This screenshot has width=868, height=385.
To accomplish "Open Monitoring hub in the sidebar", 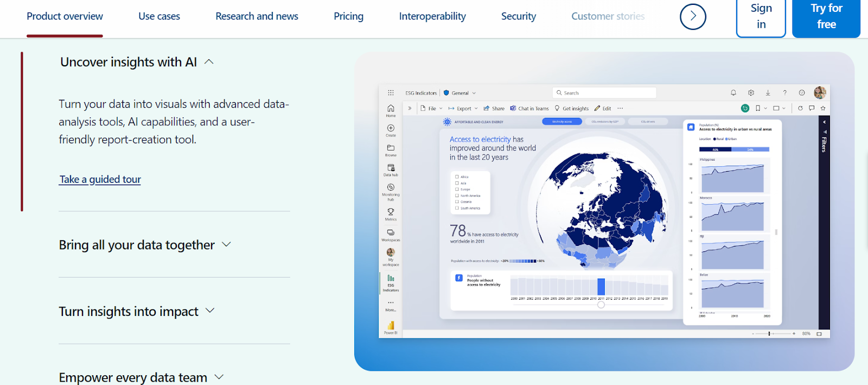I will click(x=391, y=192).
